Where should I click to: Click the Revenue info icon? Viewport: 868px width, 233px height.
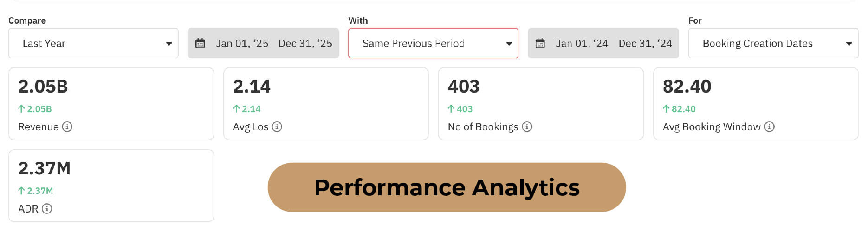[x=67, y=127]
